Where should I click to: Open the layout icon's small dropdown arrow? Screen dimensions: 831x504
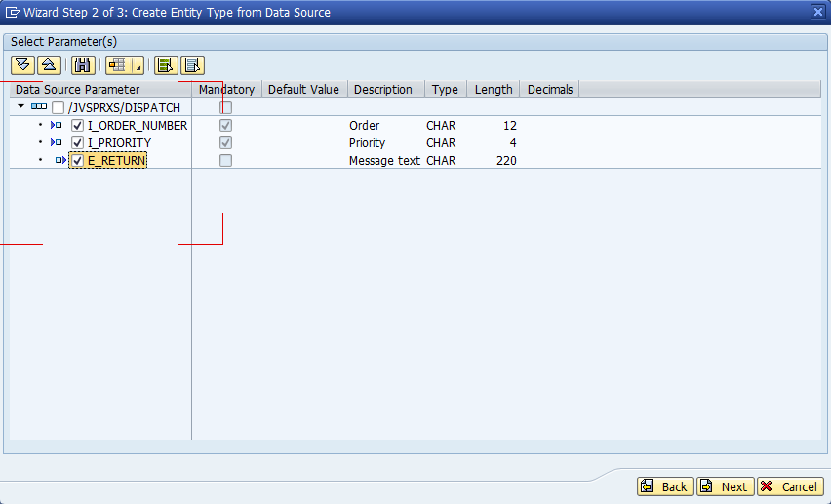(138, 65)
